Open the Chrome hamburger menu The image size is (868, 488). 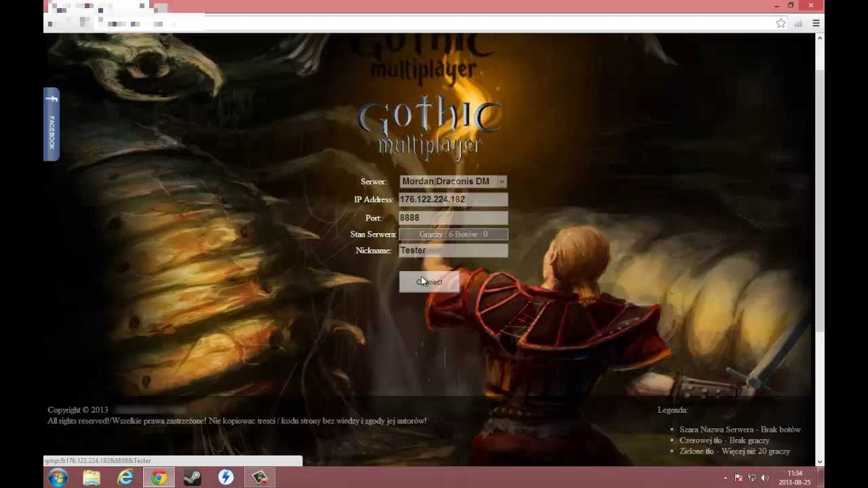point(816,23)
